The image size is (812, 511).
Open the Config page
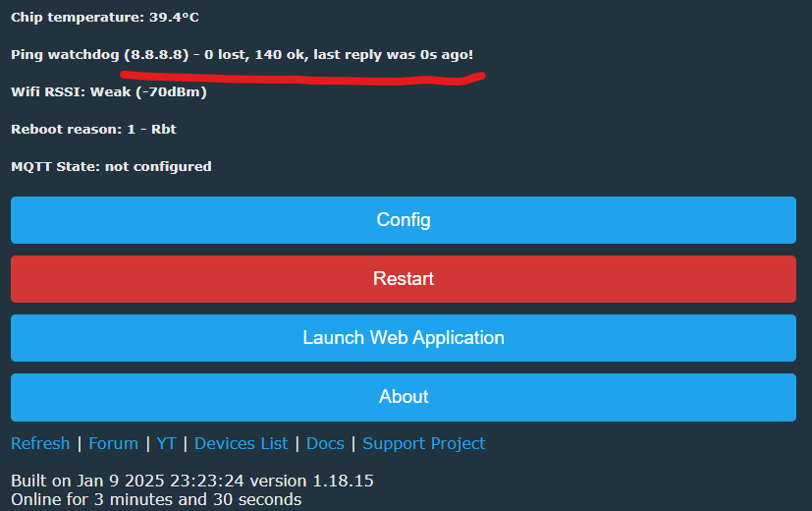point(404,220)
